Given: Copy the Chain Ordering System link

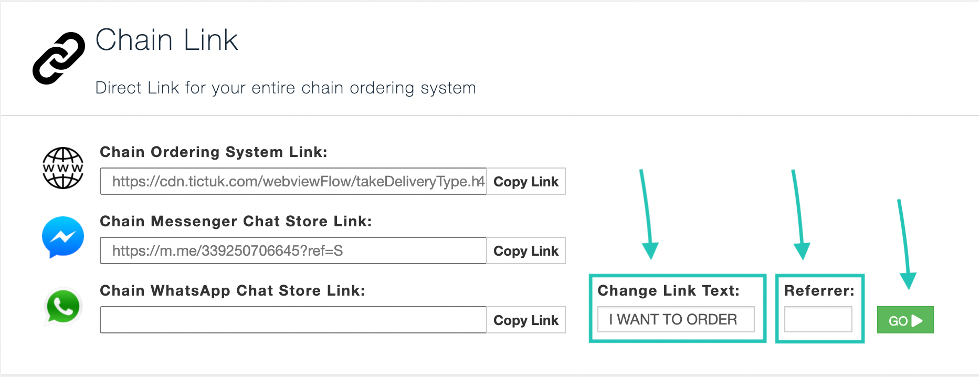Looking at the screenshot, I should click(x=526, y=181).
